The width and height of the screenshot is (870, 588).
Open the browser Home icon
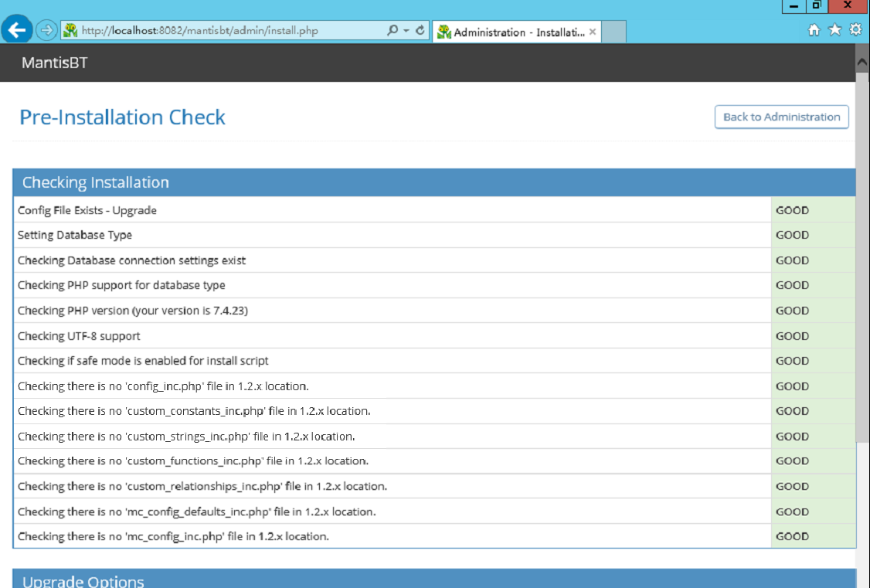814,30
